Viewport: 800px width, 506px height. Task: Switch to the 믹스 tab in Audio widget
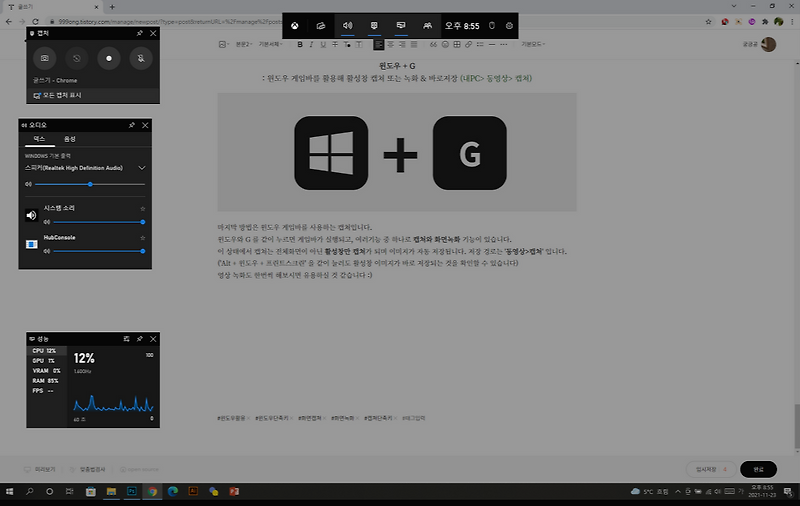pyautogui.click(x=39, y=139)
